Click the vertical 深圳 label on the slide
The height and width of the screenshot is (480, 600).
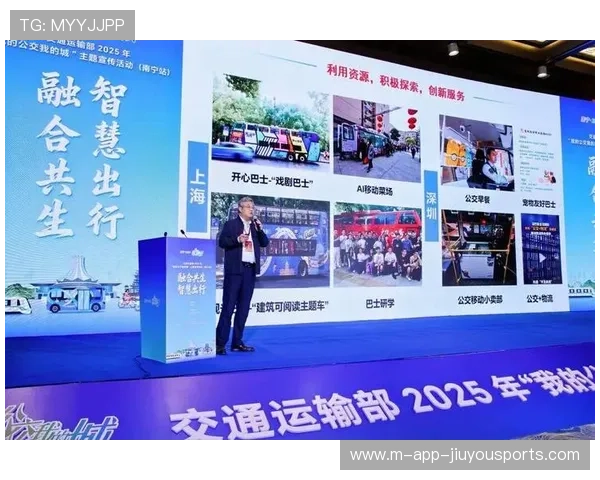[x=431, y=206]
